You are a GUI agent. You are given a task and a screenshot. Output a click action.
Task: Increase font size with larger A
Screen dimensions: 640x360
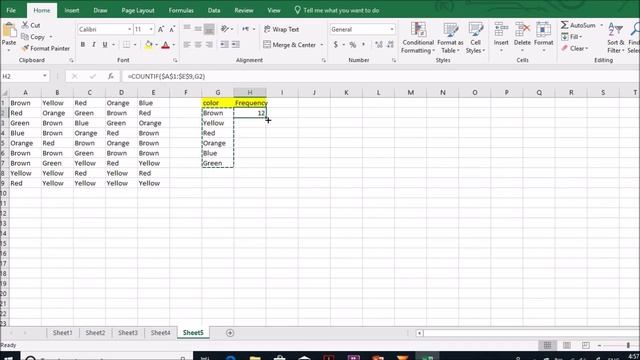(161, 29)
